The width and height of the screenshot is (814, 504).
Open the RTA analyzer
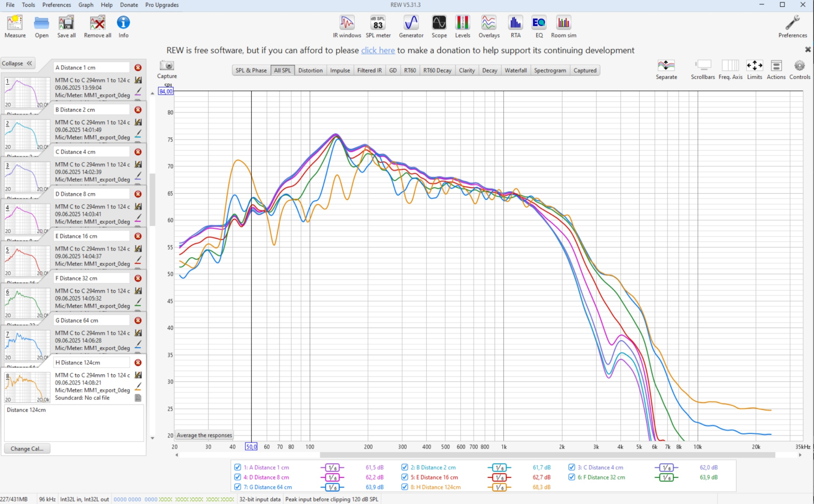coord(516,27)
